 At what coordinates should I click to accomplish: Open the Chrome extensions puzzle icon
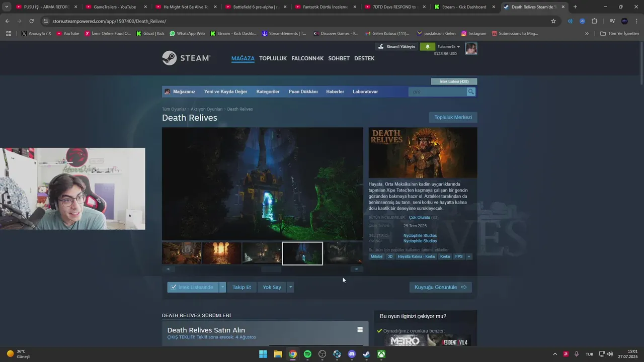pos(594,21)
